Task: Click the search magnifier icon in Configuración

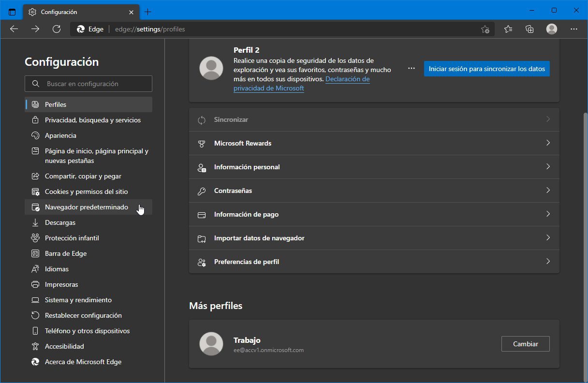Action: coord(35,84)
